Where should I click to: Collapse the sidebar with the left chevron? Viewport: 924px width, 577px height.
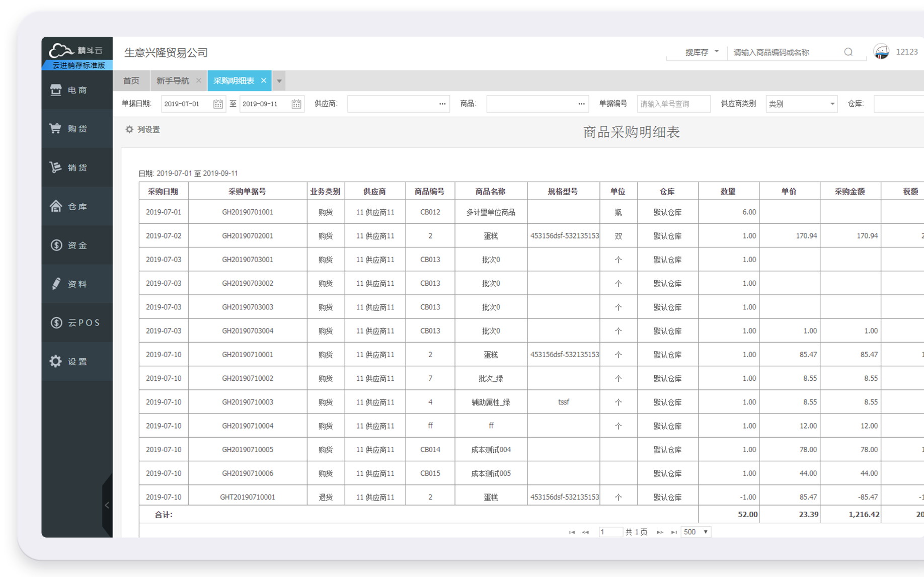(107, 506)
